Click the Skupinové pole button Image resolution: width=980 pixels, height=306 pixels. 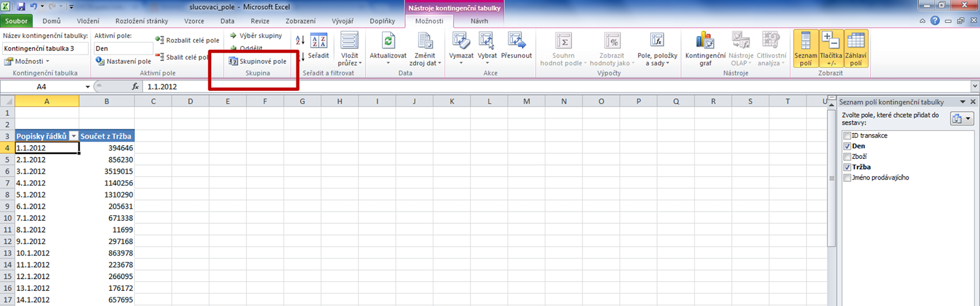[x=257, y=61]
